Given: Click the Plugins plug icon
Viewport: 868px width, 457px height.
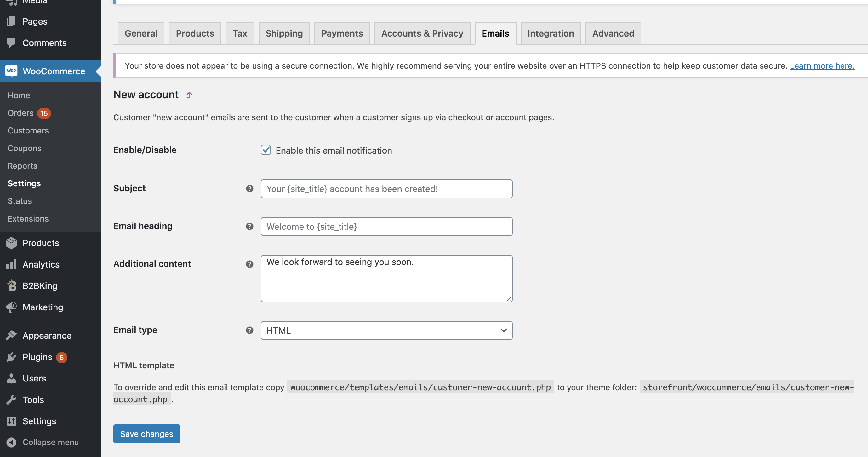Looking at the screenshot, I should pos(11,357).
